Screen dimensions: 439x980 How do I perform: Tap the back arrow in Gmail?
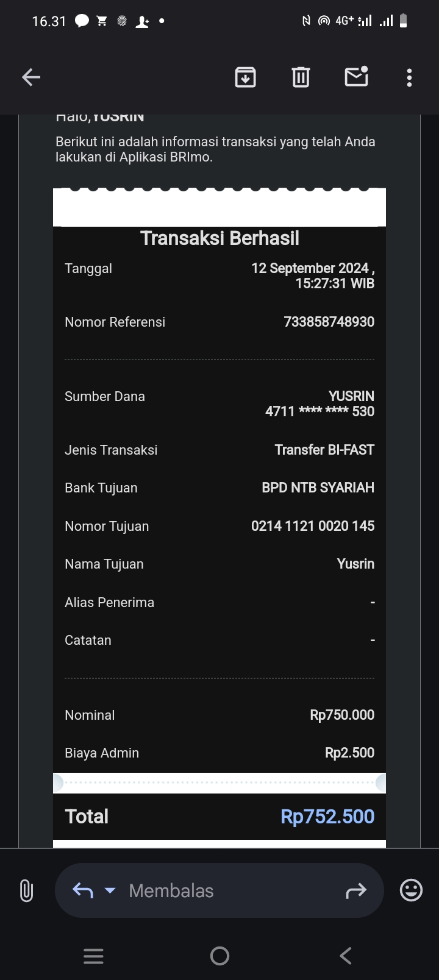coord(31,77)
